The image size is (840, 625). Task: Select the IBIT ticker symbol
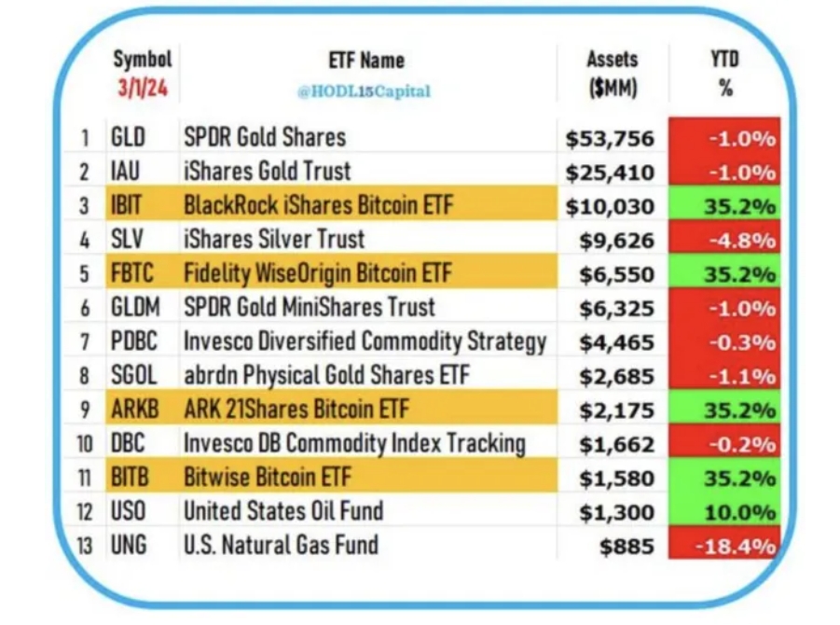coord(127,205)
